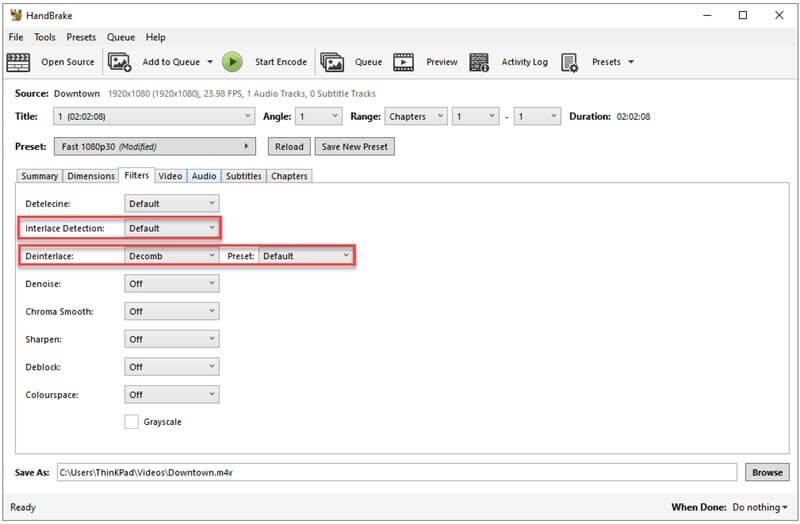The image size is (800, 524).
Task: Open the Tools menu
Action: 44,37
